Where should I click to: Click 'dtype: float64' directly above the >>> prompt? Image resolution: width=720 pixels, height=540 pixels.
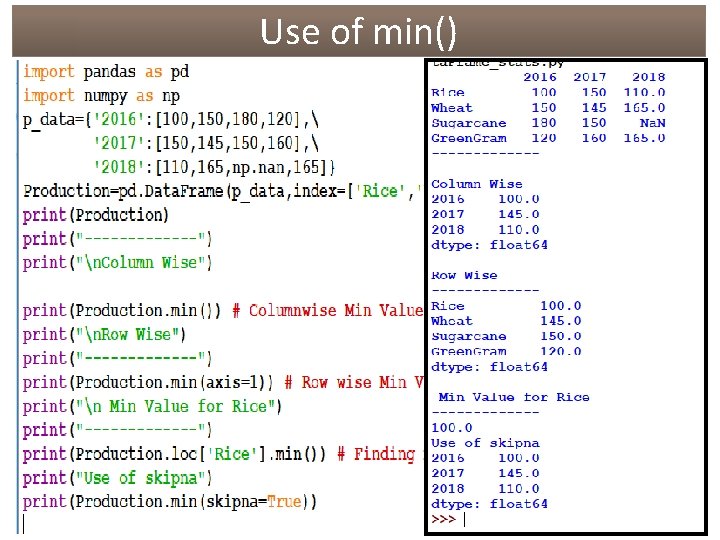click(x=489, y=504)
